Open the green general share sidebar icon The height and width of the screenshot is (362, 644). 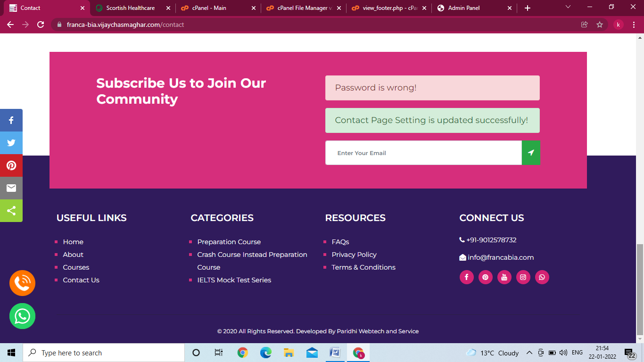coord(11,211)
